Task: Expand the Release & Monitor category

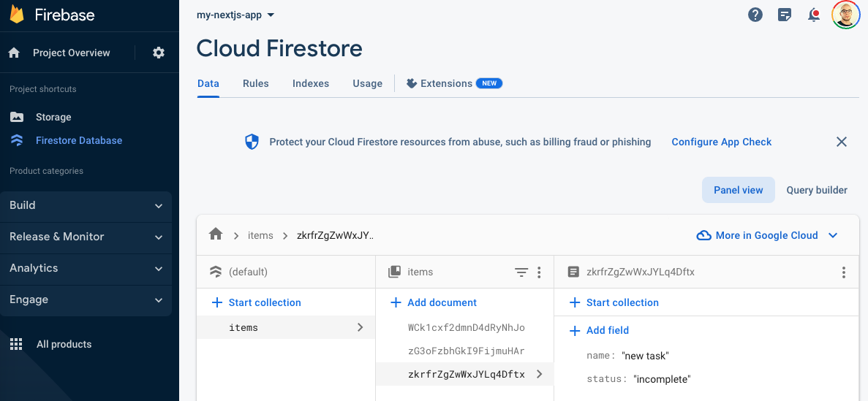Action: pyautogui.click(x=86, y=237)
